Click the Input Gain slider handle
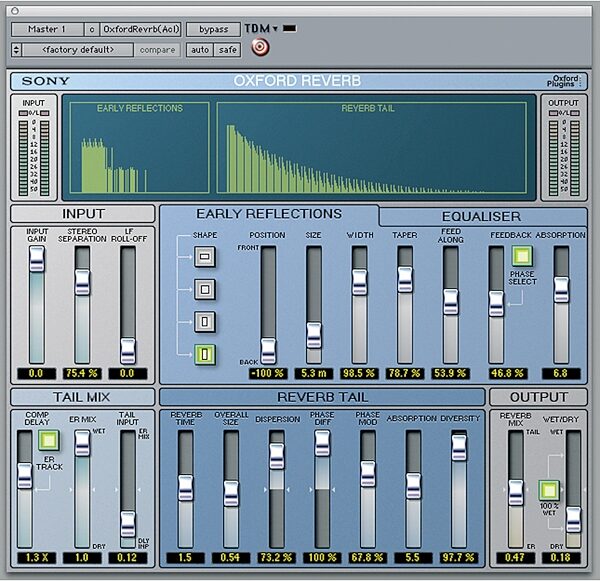The image size is (600, 581). click(x=37, y=259)
